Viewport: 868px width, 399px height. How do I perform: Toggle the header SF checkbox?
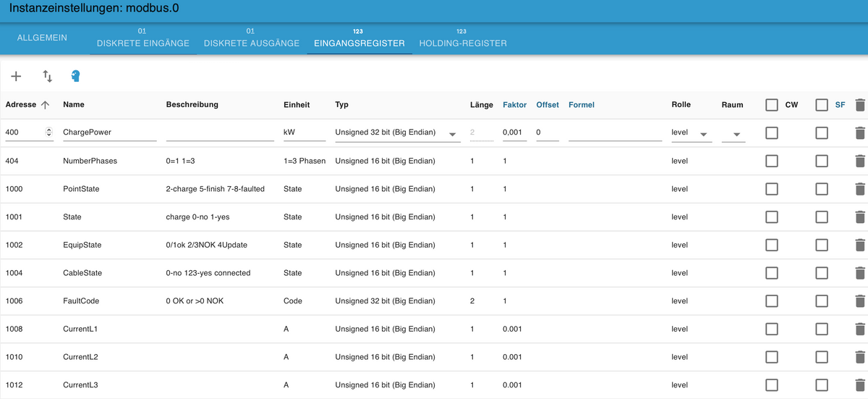click(822, 105)
